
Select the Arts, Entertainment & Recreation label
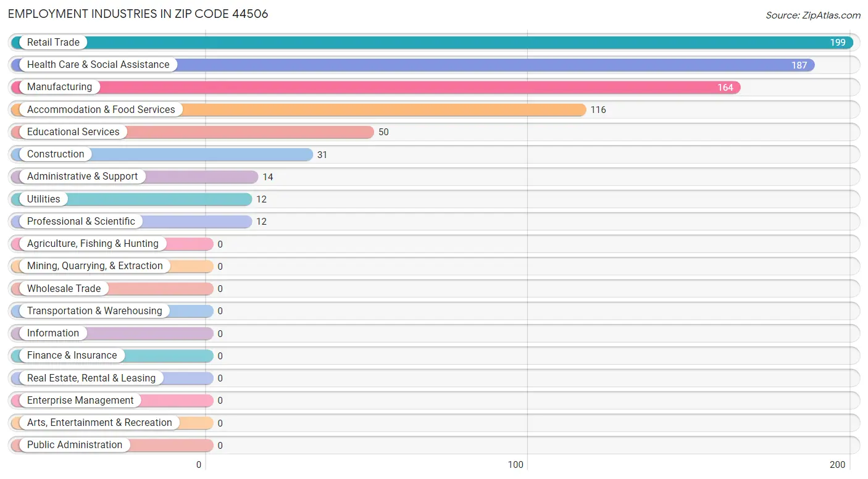coord(99,423)
